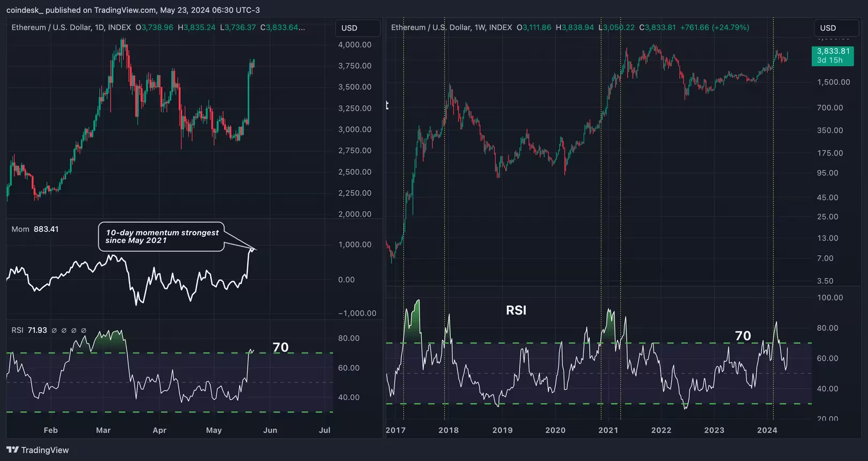868x461 pixels.
Task: Click the 2021 label on weekly time axis
Action: [x=608, y=430]
